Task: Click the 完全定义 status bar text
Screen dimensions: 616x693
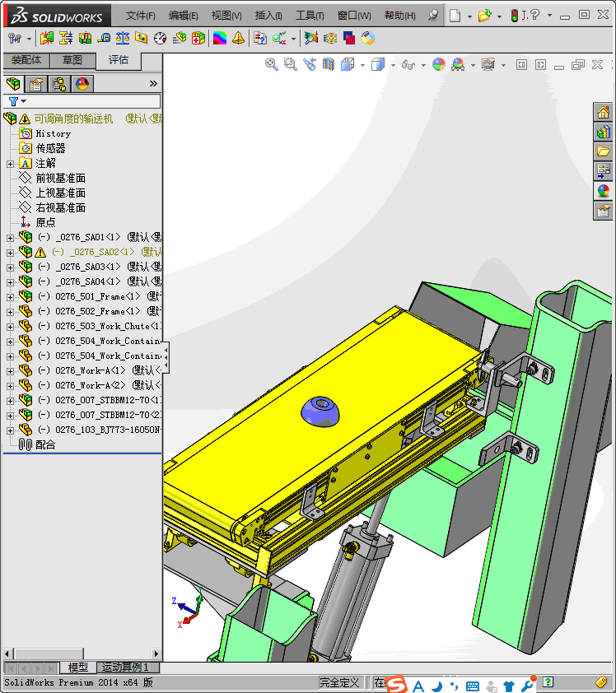Action: point(339,683)
